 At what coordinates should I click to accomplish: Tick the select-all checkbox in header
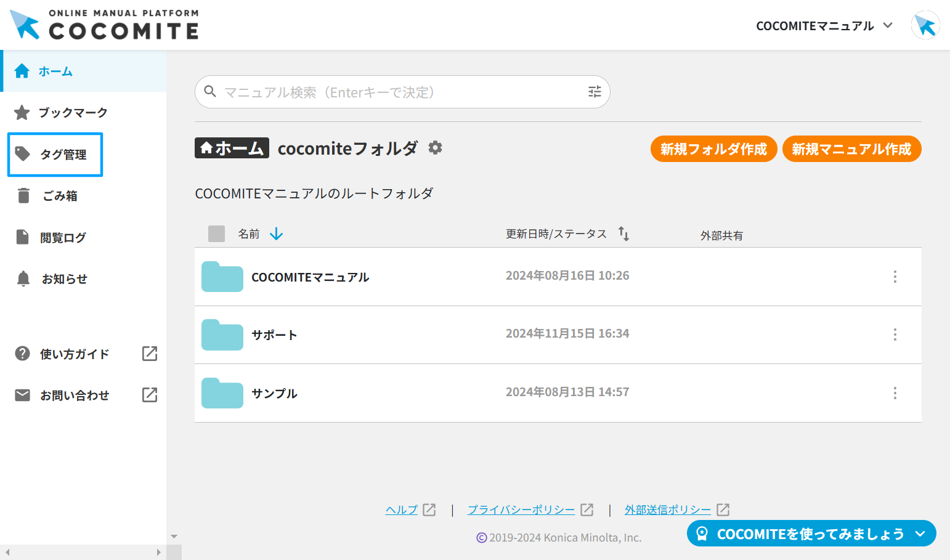(x=216, y=234)
